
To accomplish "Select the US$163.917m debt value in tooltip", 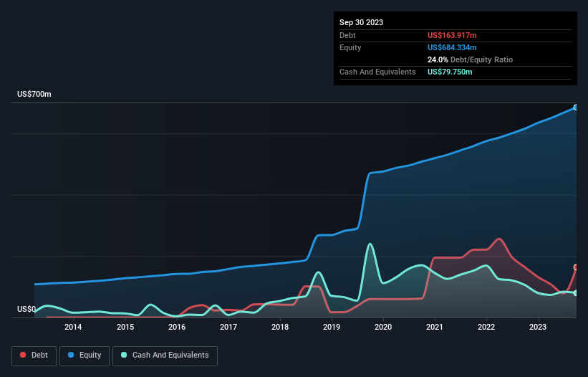I will click(x=452, y=35).
